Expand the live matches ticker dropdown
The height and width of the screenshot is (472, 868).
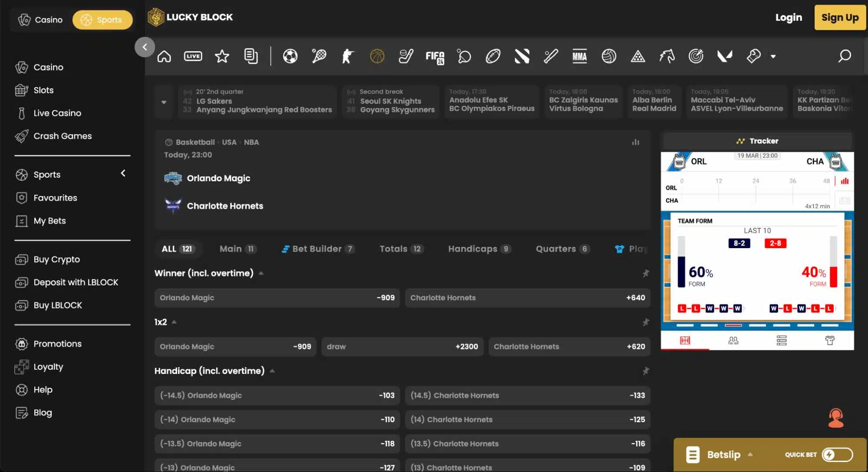pyautogui.click(x=164, y=102)
